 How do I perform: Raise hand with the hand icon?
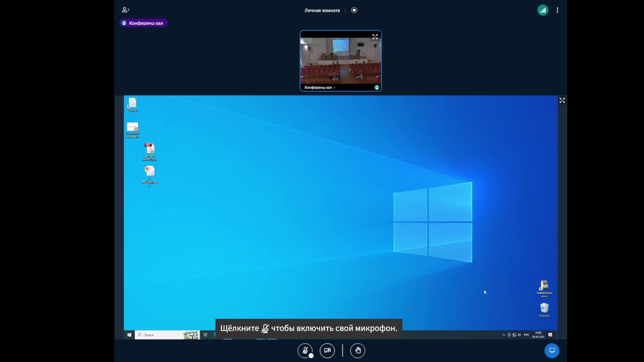pyautogui.click(x=358, y=351)
